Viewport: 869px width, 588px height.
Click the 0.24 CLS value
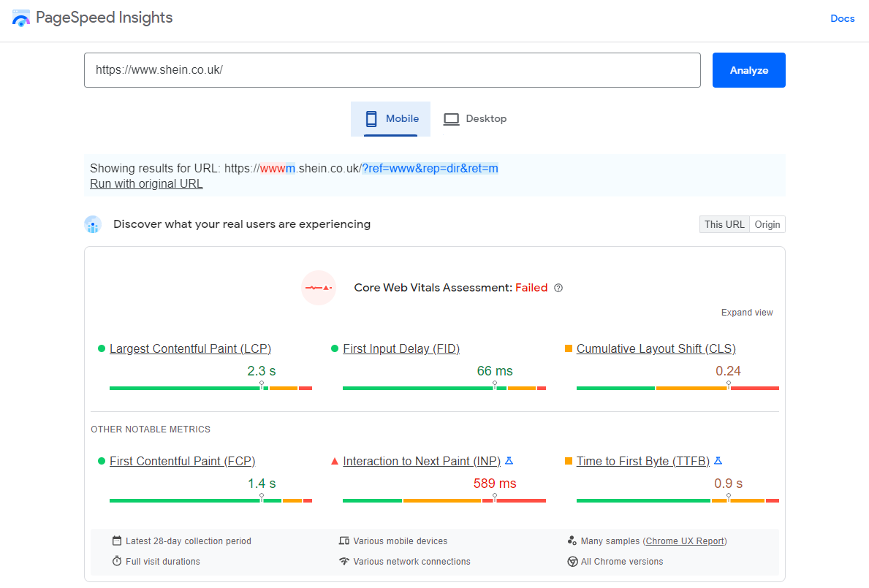[728, 371]
